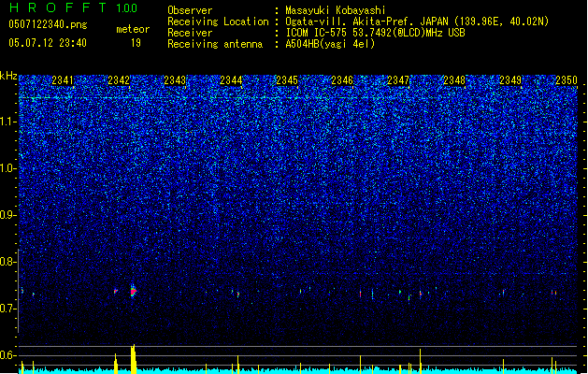Click the Receiving Location label

[x=218, y=22]
